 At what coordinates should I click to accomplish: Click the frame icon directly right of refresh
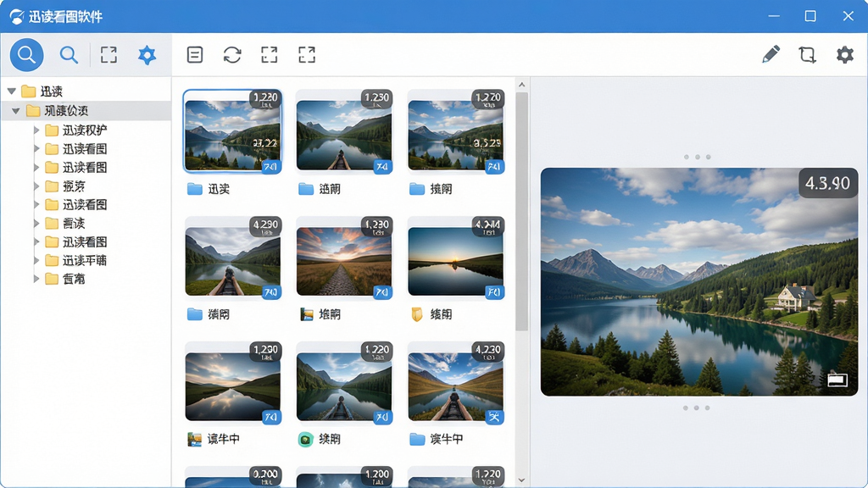tap(269, 55)
